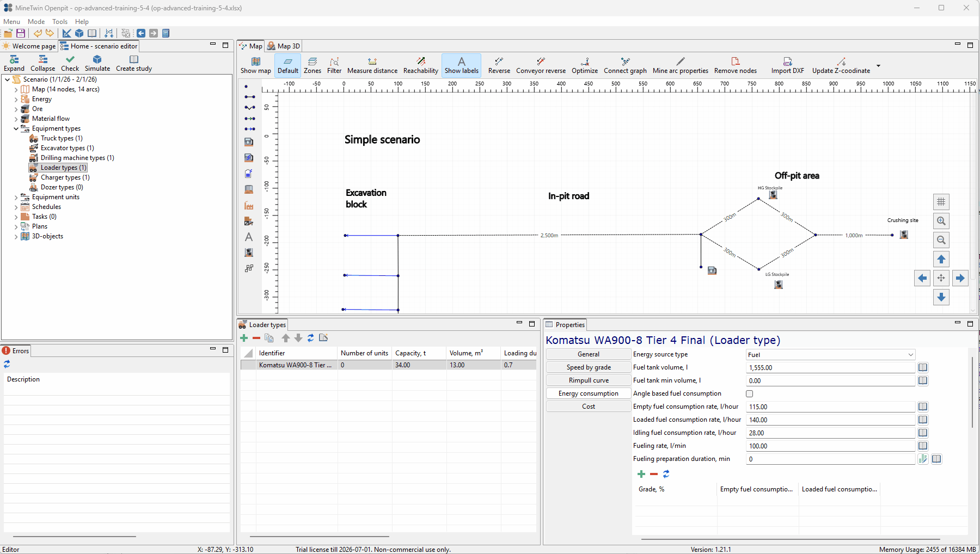Open the Tools menu

[x=60, y=22]
